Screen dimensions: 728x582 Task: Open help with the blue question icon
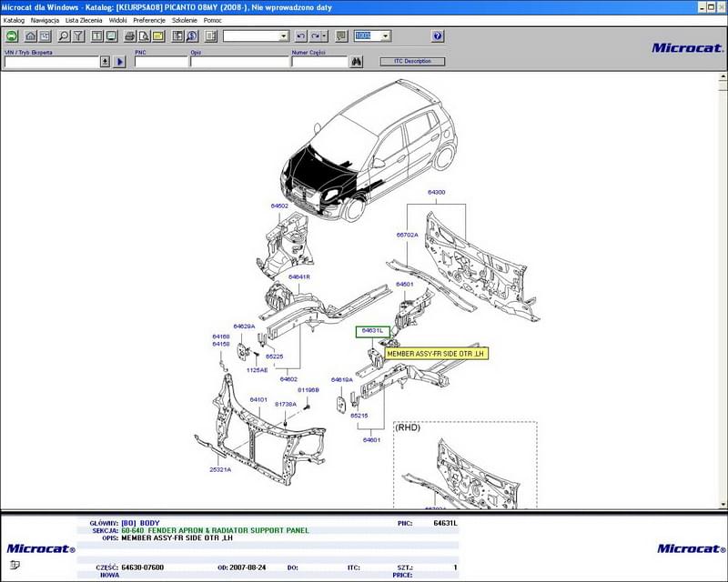pos(438,36)
